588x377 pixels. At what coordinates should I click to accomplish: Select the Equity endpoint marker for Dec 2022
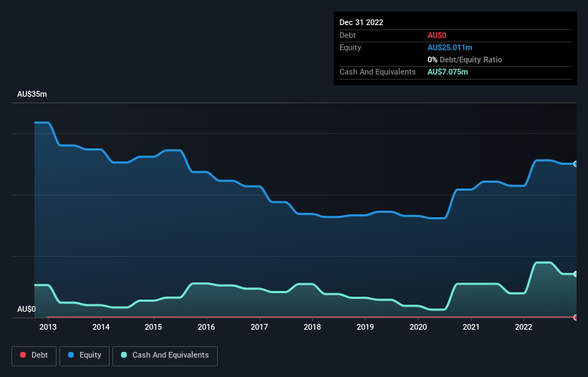(576, 164)
